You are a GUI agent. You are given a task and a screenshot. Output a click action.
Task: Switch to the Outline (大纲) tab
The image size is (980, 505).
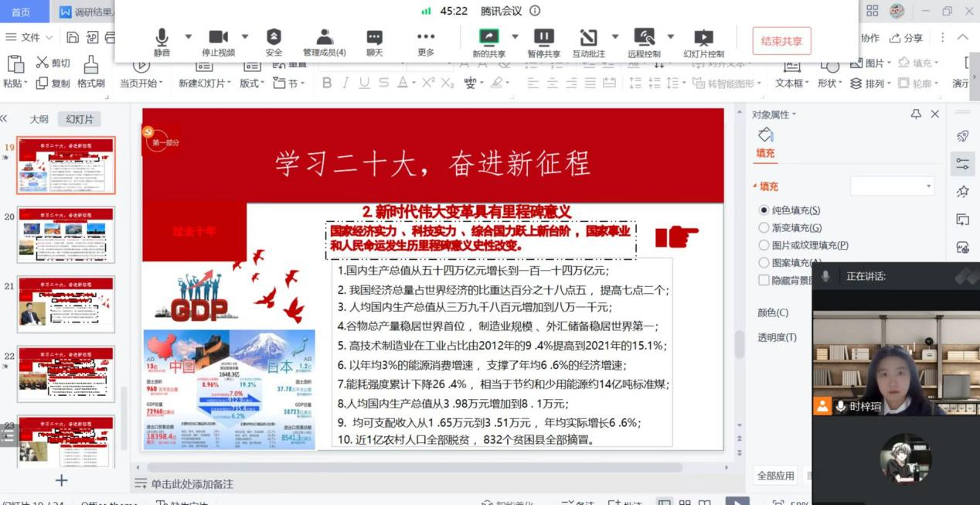[x=39, y=119]
